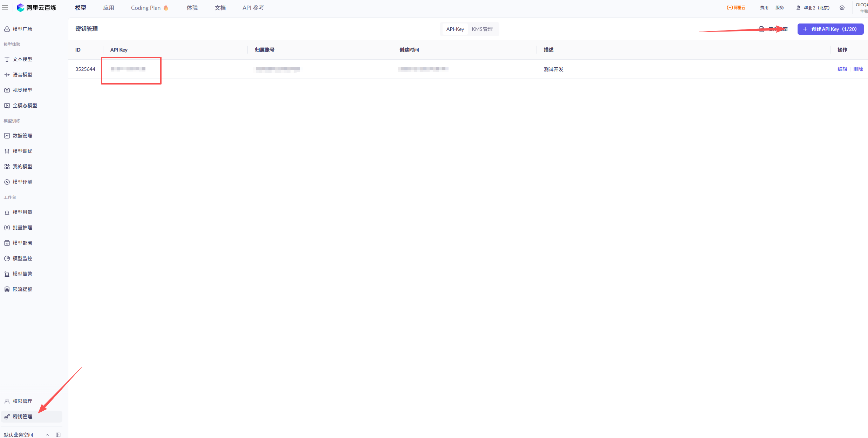868x438 pixels.
Task: Select the API-Key tab
Action: click(x=455, y=29)
